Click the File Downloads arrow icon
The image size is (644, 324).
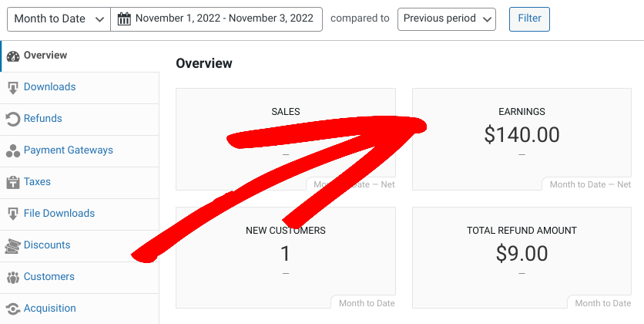pyautogui.click(x=13, y=214)
